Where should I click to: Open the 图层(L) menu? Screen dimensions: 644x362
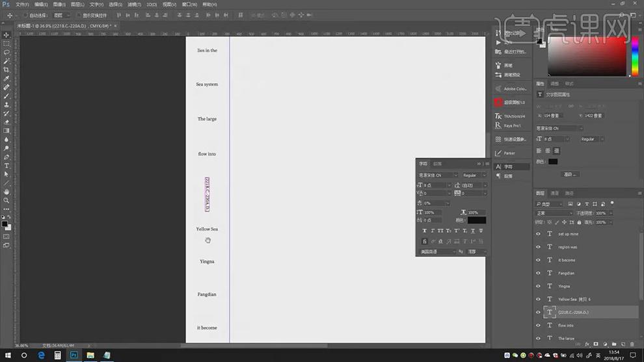(77, 5)
